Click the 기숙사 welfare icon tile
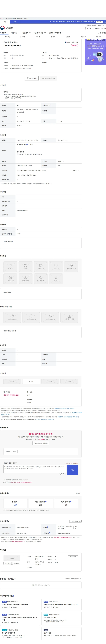106x644 pixels. click(26, 266)
